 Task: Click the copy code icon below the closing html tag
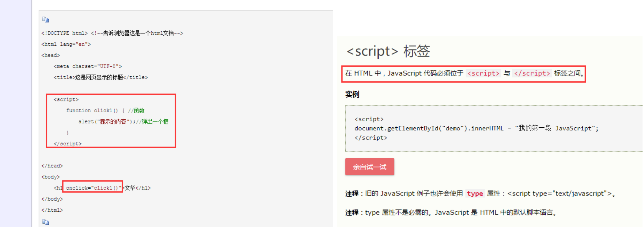pos(45,222)
